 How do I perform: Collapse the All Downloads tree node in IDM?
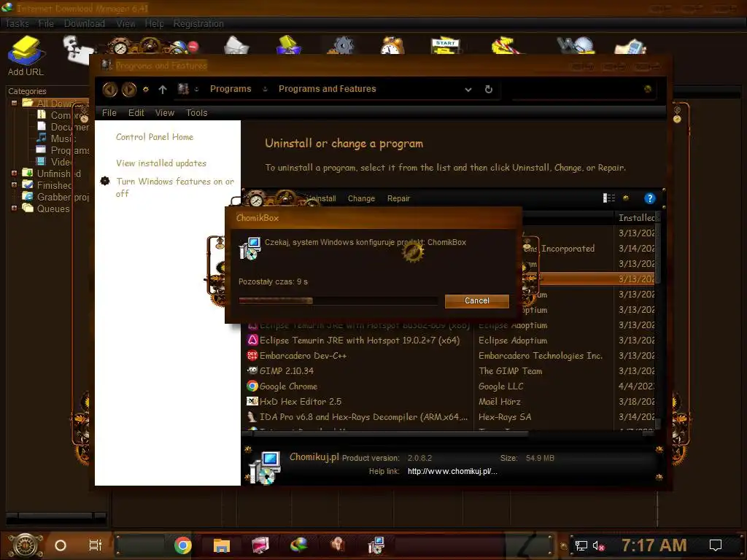click(x=15, y=103)
